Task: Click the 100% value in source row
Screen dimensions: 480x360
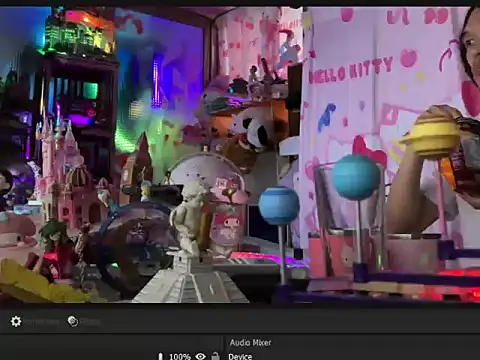Action: click(179, 357)
